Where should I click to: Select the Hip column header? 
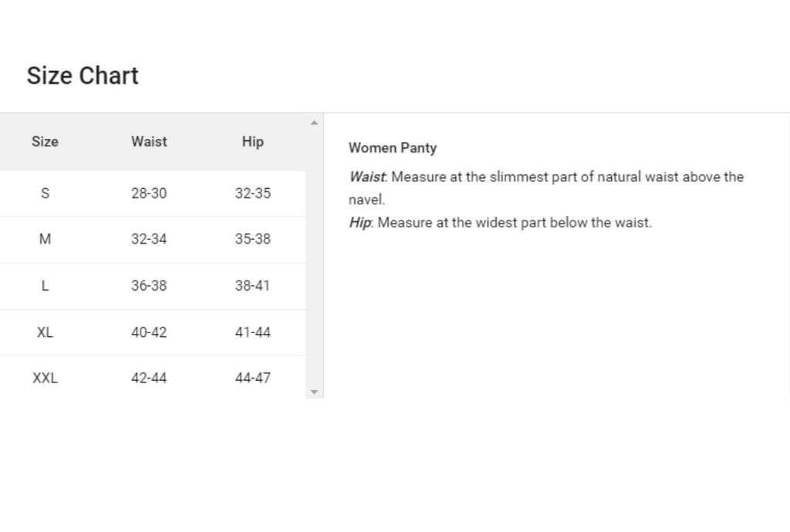[252, 141]
